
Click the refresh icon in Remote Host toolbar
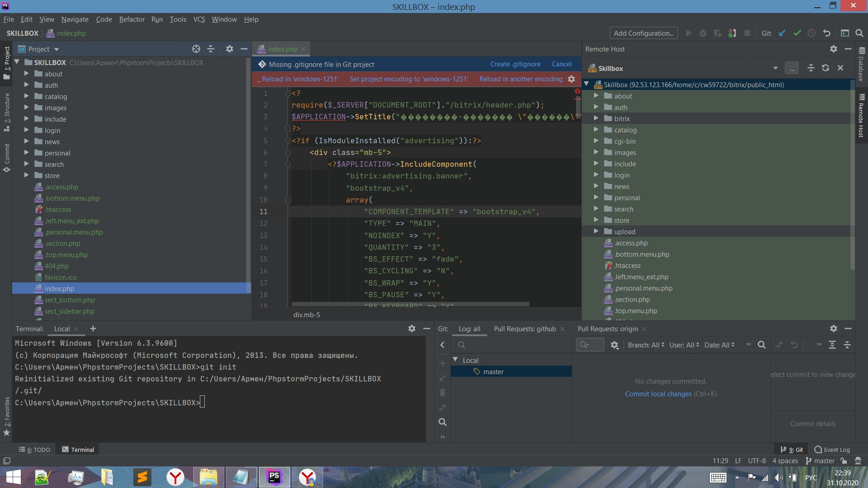pyautogui.click(x=826, y=68)
